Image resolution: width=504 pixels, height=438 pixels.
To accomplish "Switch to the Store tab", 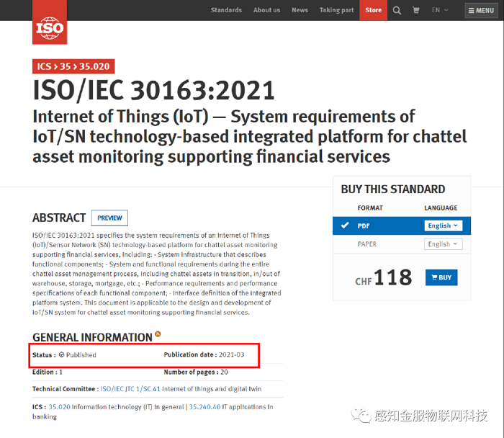I will [373, 10].
